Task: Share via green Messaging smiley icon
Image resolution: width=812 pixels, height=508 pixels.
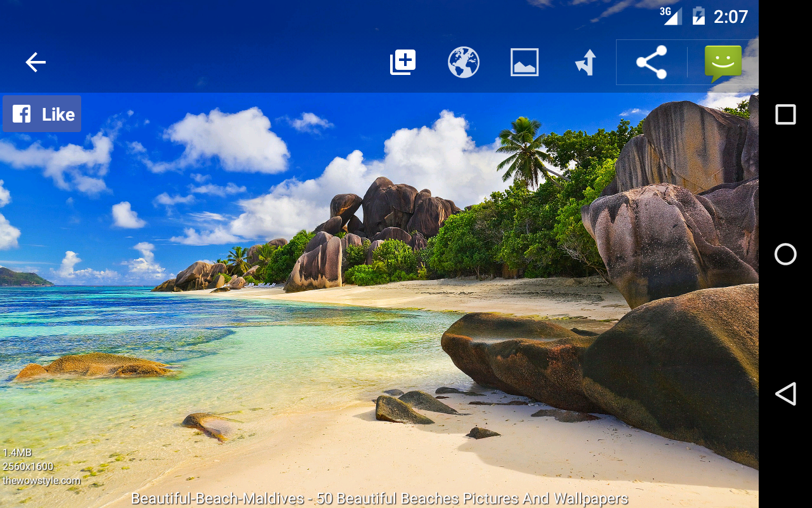Action: pos(723,62)
